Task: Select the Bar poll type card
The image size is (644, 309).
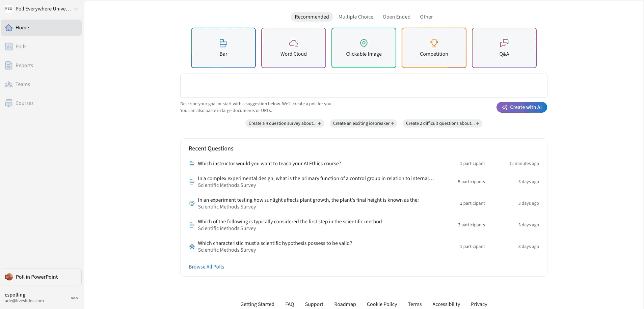Action: point(223,48)
